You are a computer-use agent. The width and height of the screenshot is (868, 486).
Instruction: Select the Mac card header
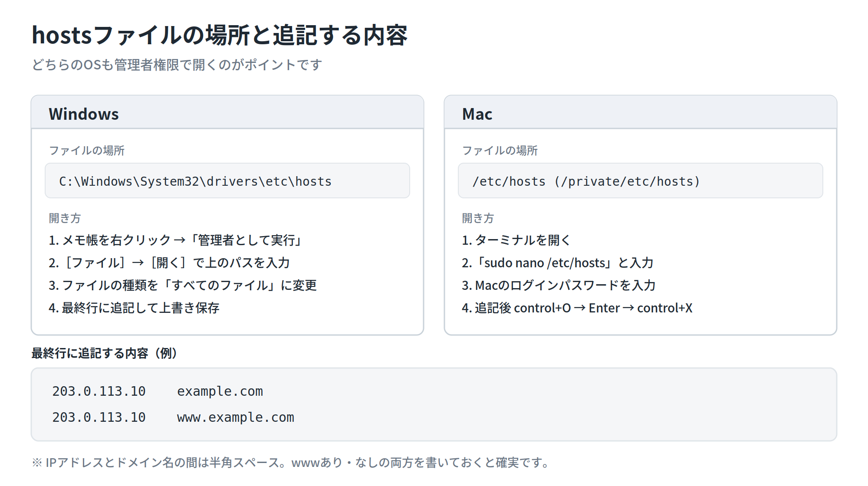[641, 112]
